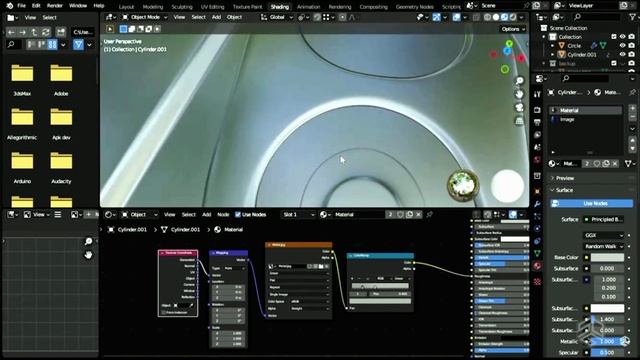Screen dimensions: 640x360
Task: Switch to the UV Editing workspace tab
Action: click(x=212, y=7)
